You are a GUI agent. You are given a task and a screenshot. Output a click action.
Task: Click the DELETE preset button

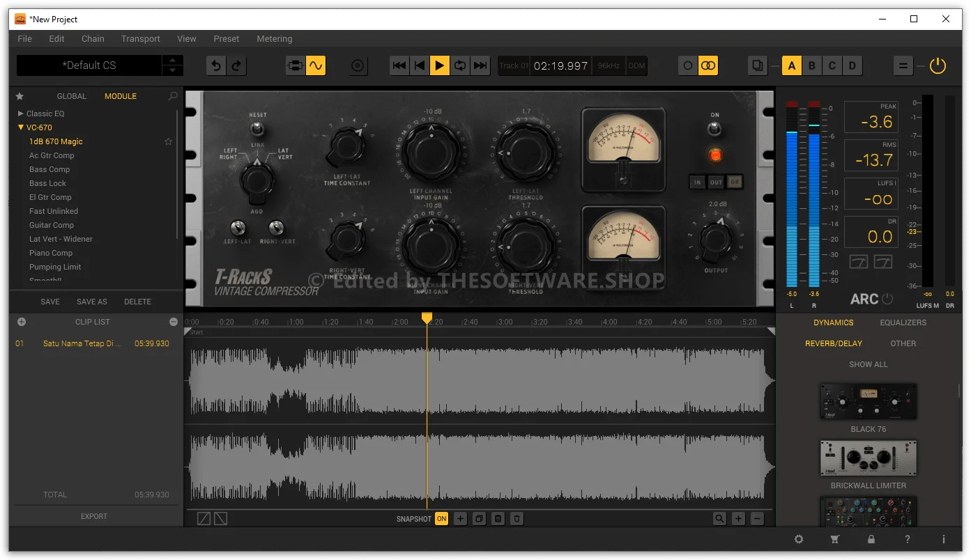(137, 302)
